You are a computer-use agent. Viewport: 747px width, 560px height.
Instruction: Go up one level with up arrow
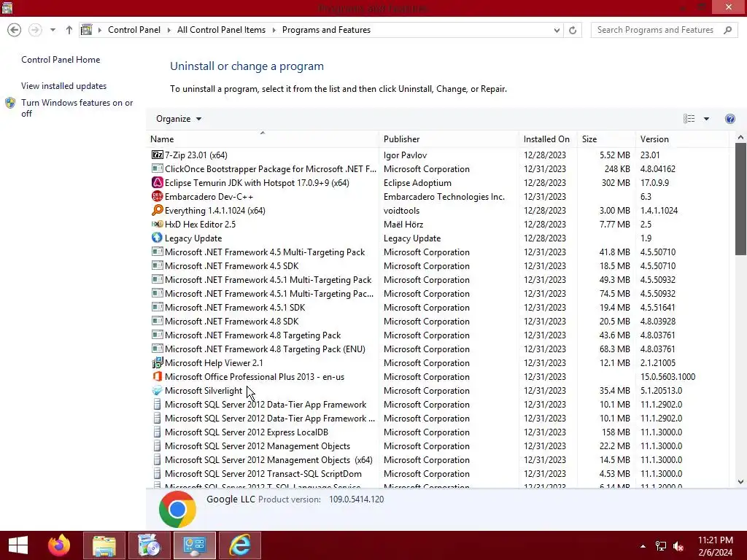[x=69, y=30]
